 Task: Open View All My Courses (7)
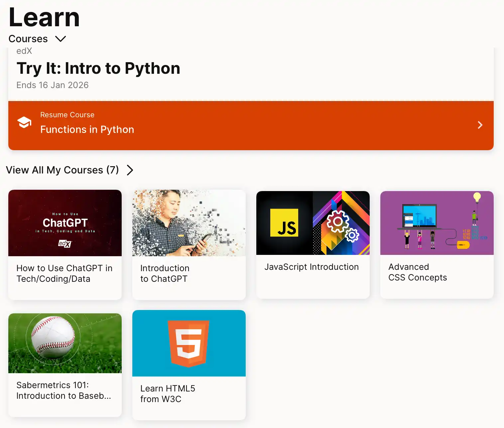(x=63, y=170)
